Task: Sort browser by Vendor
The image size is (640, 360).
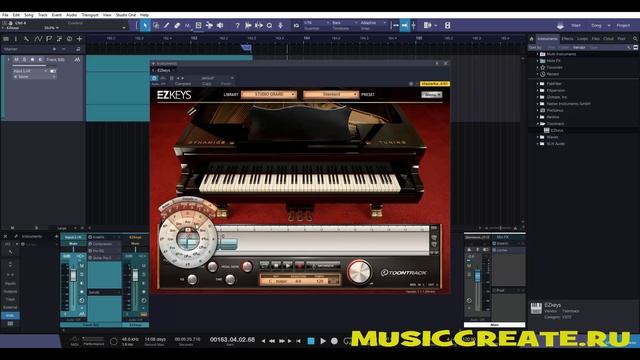Action: coord(579,47)
